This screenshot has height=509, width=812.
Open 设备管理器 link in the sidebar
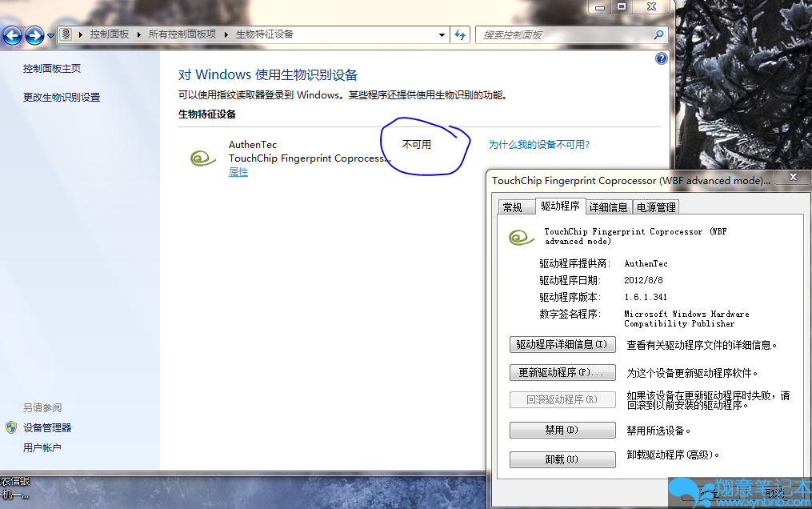pos(47,427)
